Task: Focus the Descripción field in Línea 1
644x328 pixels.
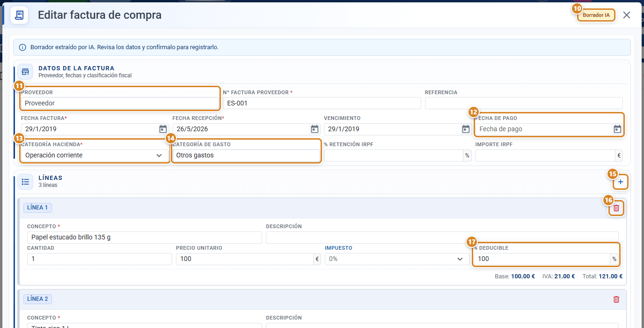Action: [x=442, y=238]
